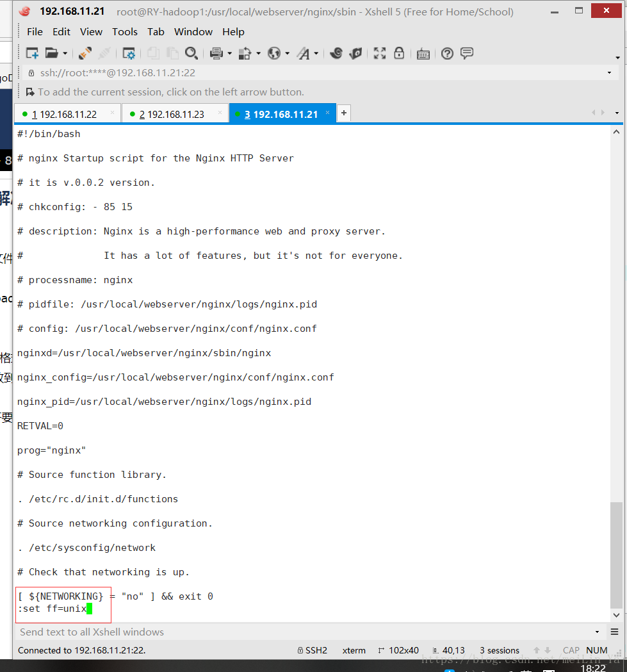Open the Tab menu
This screenshot has height=672, width=627.
pos(156,32)
